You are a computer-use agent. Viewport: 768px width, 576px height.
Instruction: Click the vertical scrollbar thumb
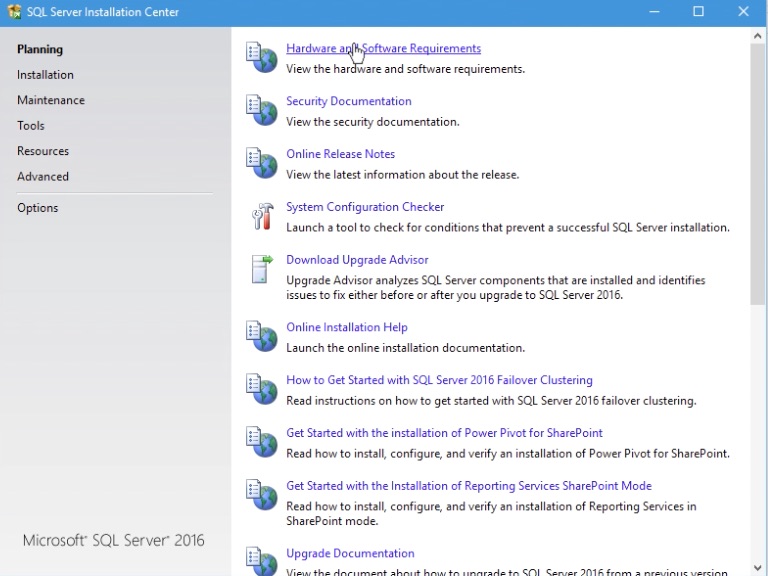pyautogui.click(x=758, y=175)
